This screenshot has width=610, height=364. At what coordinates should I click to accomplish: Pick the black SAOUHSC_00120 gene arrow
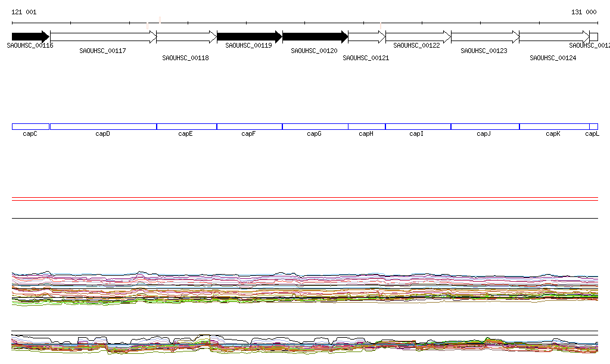pos(315,37)
